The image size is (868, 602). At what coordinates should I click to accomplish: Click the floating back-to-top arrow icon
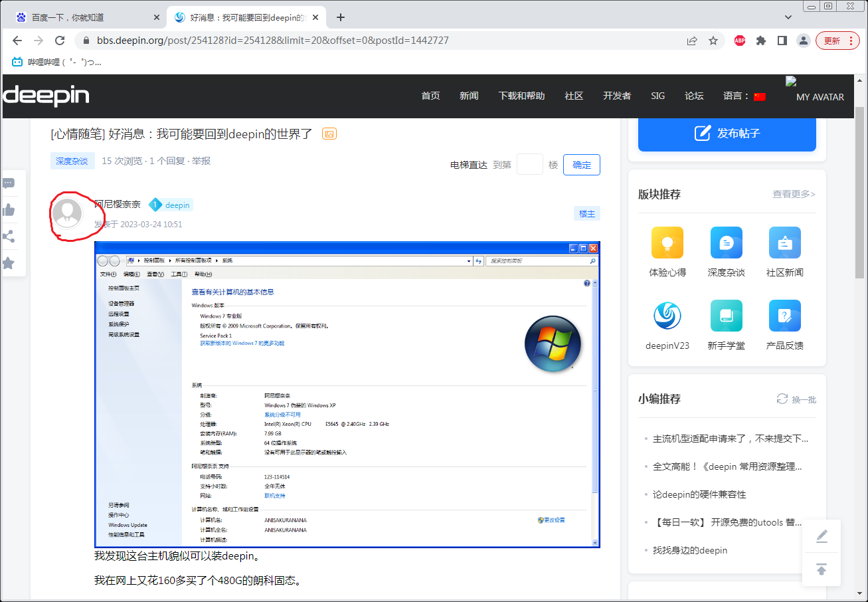pos(822,569)
